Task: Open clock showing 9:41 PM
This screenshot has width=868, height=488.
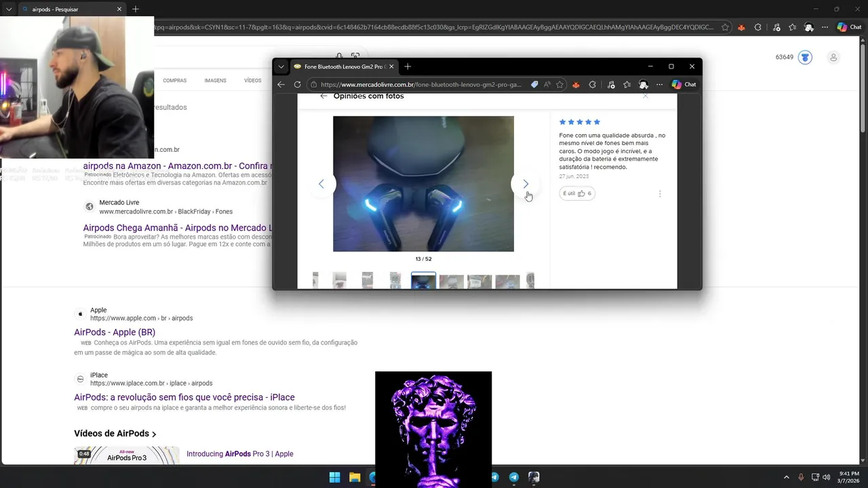Action: 849,477
